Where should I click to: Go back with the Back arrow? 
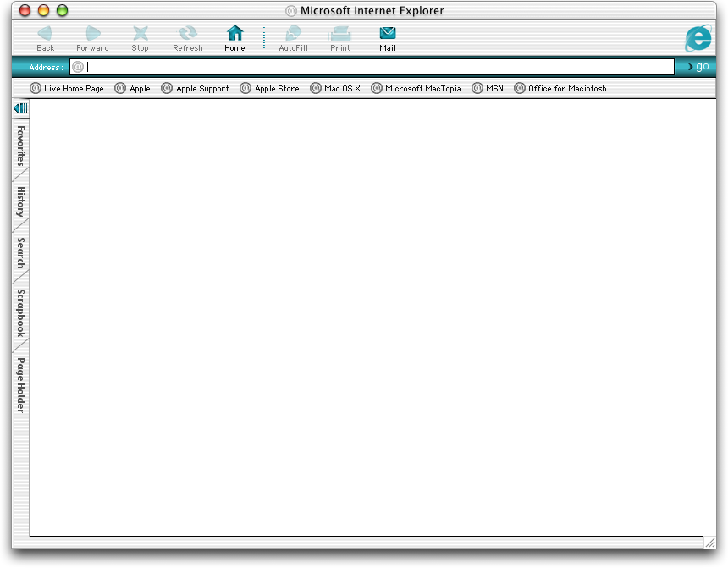click(45, 38)
